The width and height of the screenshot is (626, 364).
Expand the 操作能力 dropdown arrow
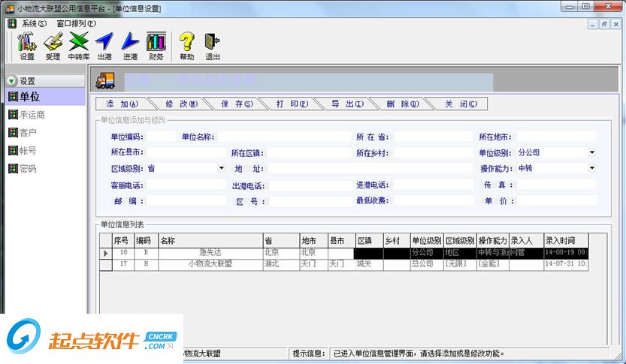592,168
